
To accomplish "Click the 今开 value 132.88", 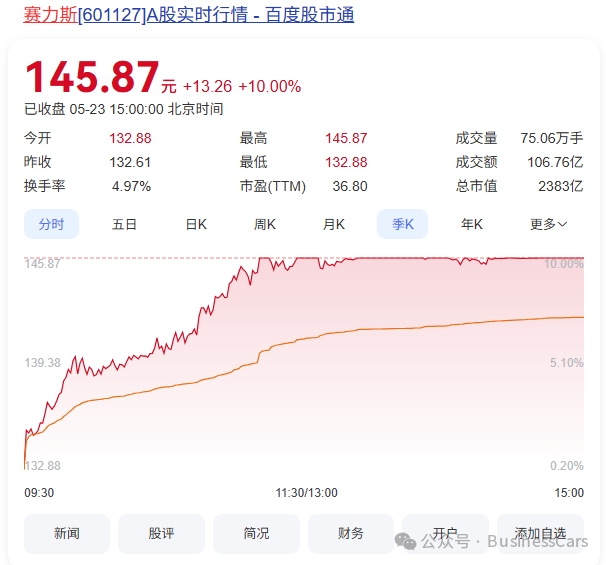I will 130,138.
